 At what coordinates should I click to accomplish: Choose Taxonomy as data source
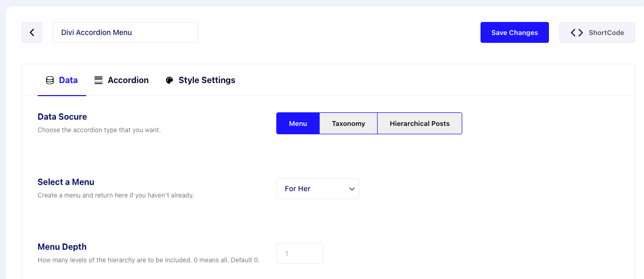(x=348, y=123)
